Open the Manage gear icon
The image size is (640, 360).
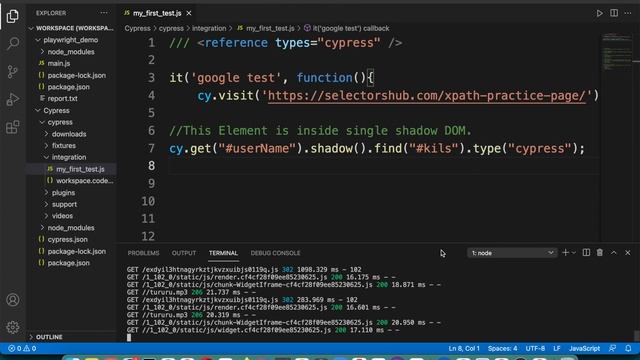[x=13, y=327]
